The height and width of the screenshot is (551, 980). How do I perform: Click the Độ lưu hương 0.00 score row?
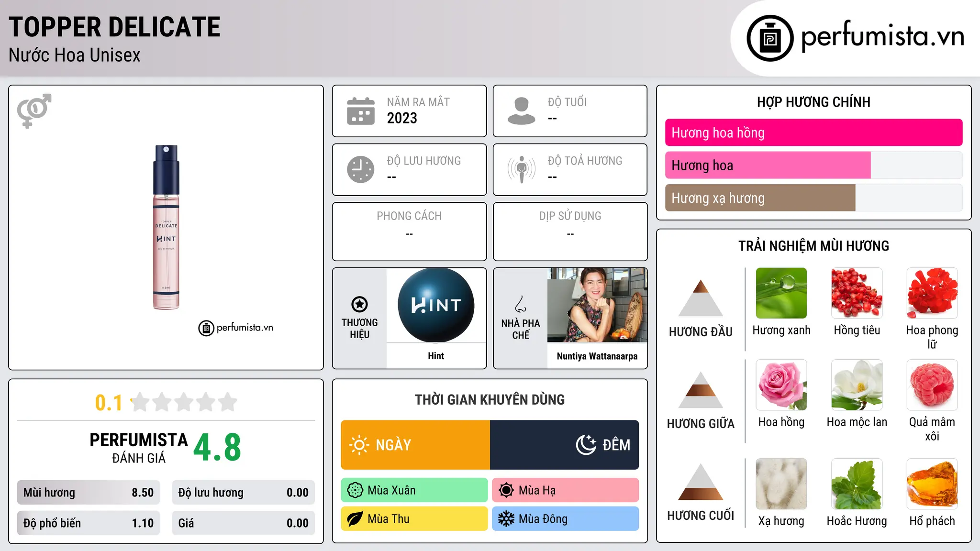(244, 493)
